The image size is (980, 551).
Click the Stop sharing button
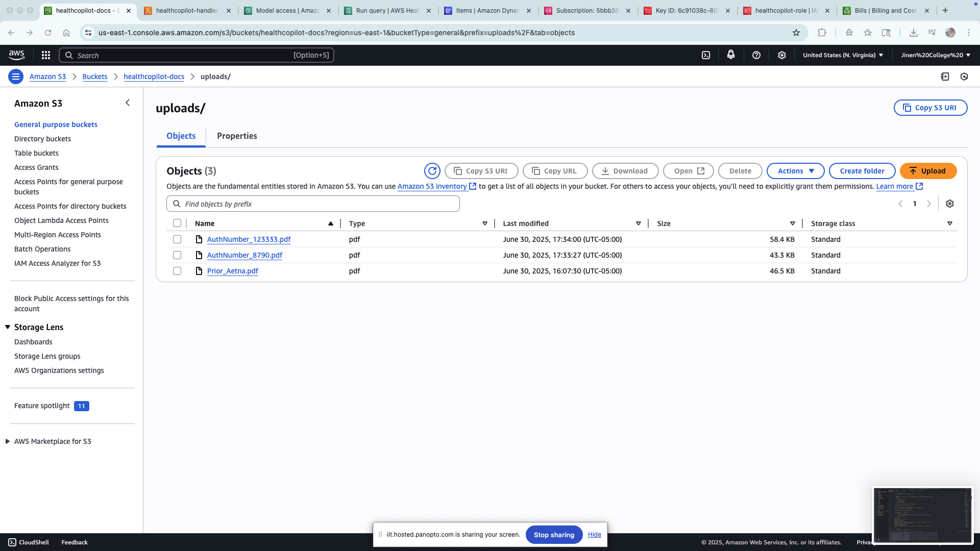(554, 535)
